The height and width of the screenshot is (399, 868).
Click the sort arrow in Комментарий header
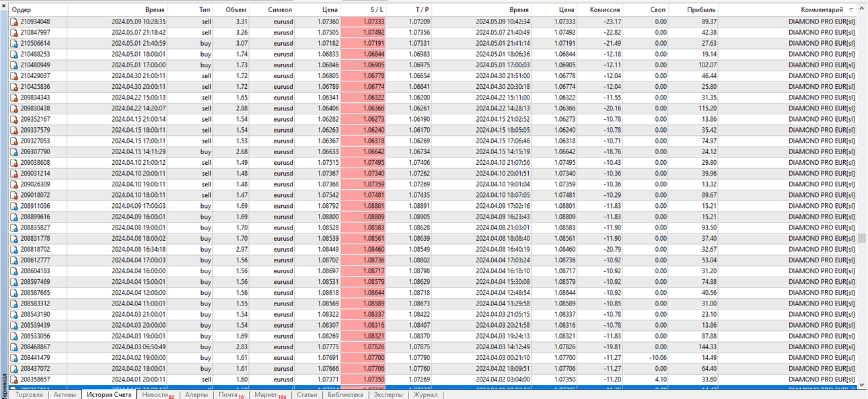852,10
